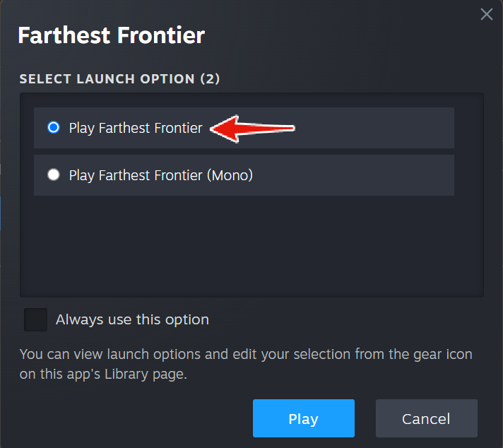Click the Always use this option label text

click(132, 319)
